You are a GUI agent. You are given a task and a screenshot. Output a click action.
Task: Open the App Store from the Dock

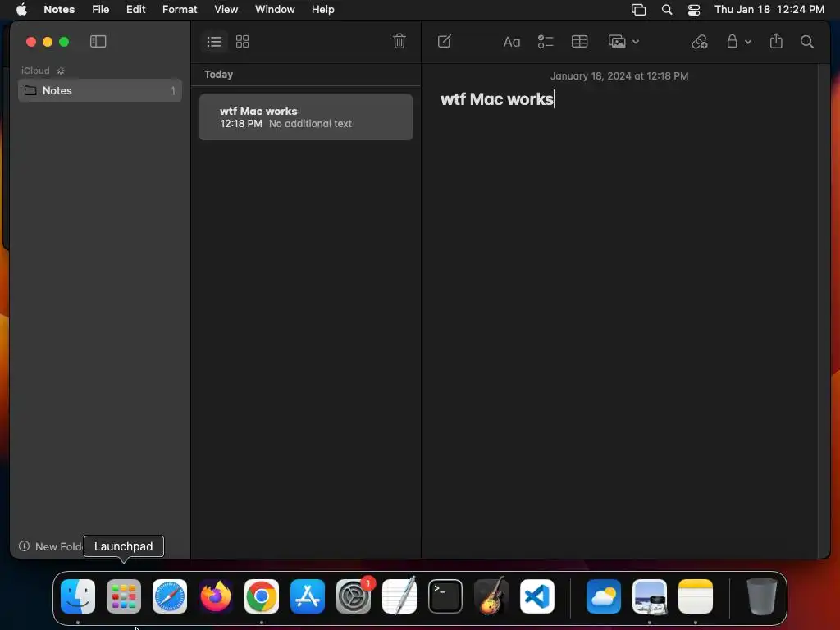pyautogui.click(x=308, y=596)
